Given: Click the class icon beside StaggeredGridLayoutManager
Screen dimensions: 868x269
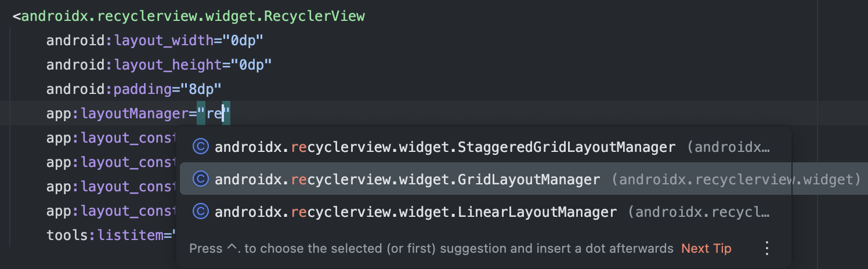Looking at the screenshot, I should pyautogui.click(x=200, y=147).
